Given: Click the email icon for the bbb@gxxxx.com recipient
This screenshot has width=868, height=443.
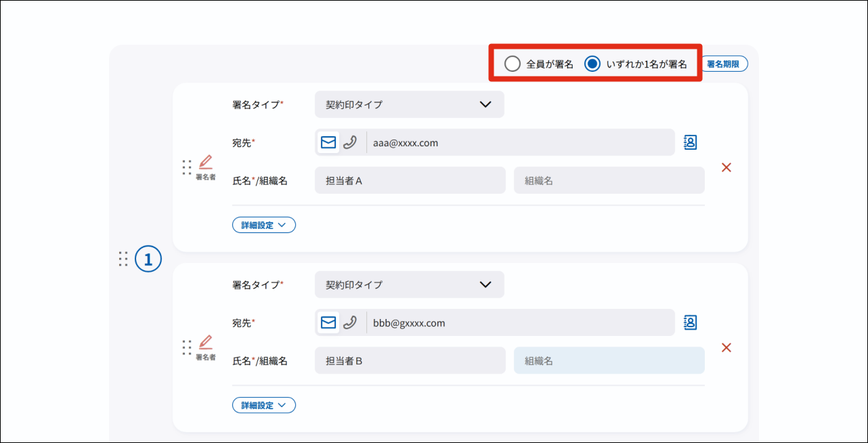Looking at the screenshot, I should click(x=328, y=322).
